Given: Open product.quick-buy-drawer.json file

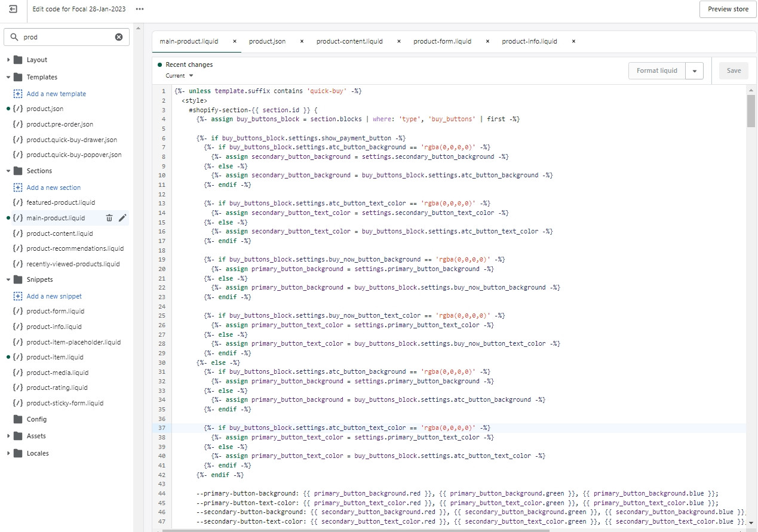Looking at the screenshot, I should (x=72, y=140).
